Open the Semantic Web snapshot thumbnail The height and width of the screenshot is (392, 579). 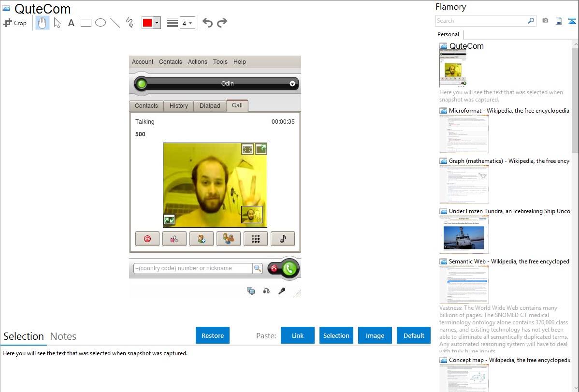click(x=464, y=285)
